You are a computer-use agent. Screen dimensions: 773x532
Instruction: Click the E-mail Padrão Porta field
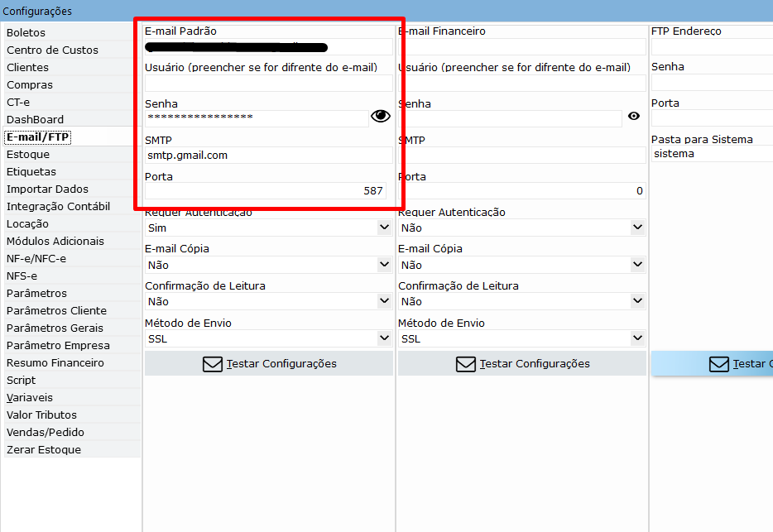(268, 191)
